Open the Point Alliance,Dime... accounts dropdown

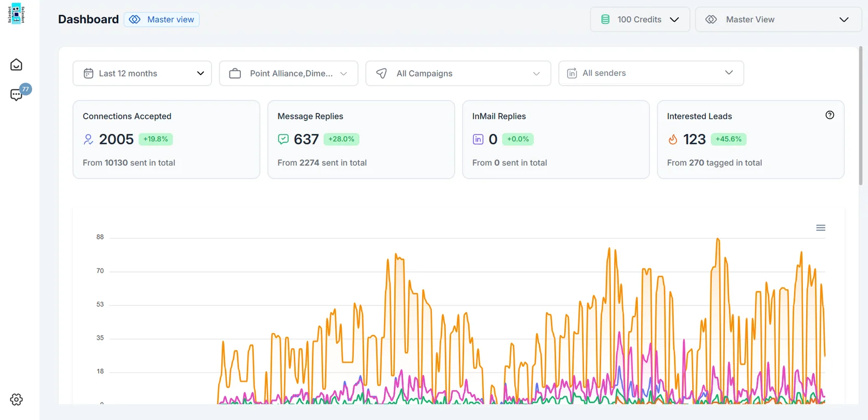click(x=289, y=73)
